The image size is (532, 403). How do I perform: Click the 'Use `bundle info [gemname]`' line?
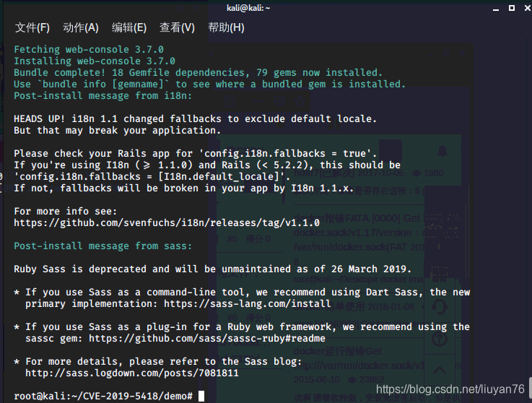click(209, 84)
